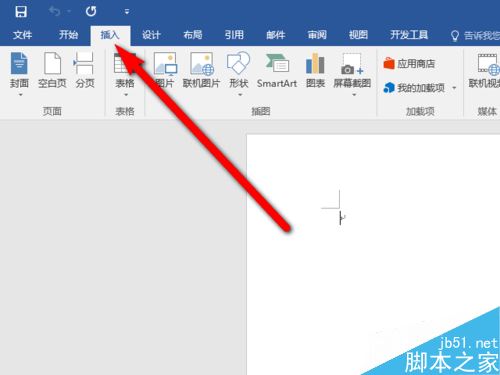500x375 pixels.
Task: Insert a 空白页 blank page
Action: [52, 70]
